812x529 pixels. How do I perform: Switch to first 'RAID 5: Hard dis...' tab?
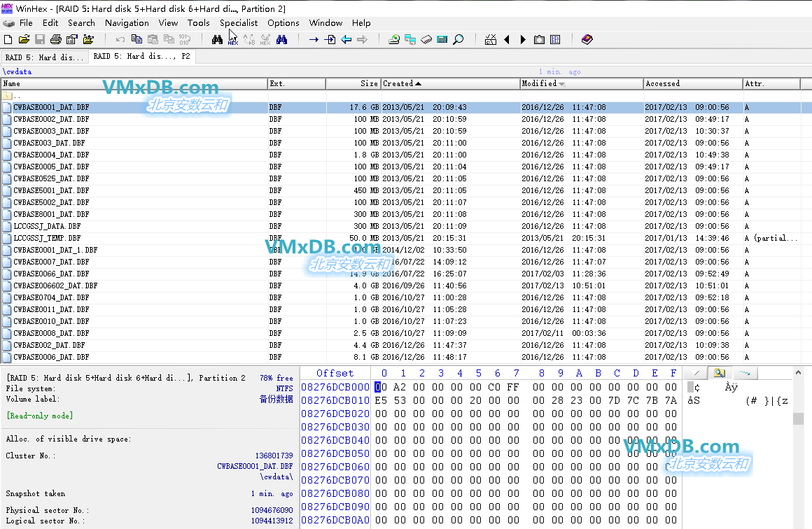coord(45,57)
